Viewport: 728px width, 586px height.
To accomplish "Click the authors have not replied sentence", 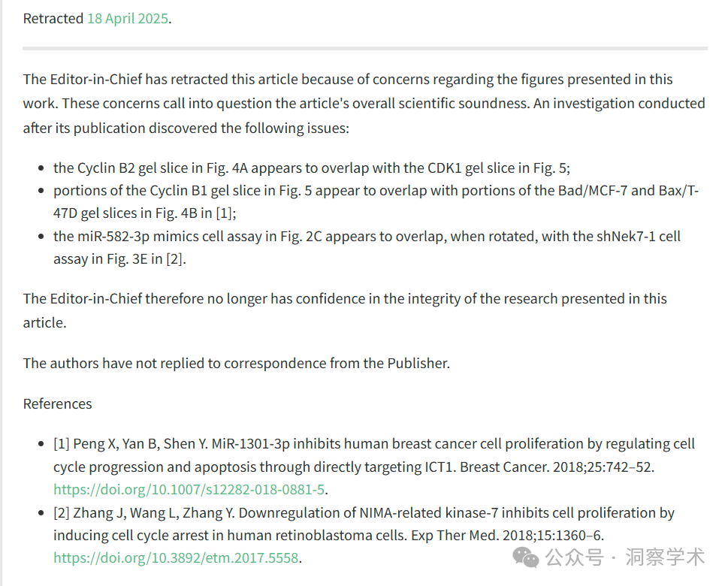I will click(x=237, y=363).
